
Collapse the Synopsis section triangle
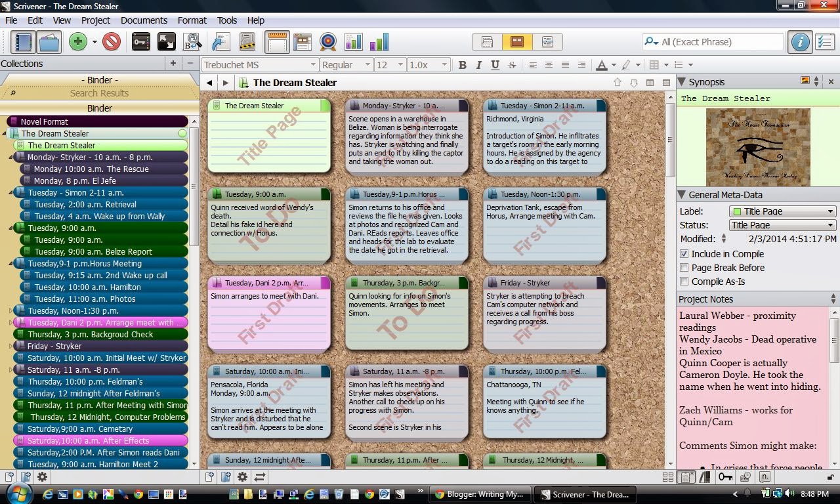(682, 82)
